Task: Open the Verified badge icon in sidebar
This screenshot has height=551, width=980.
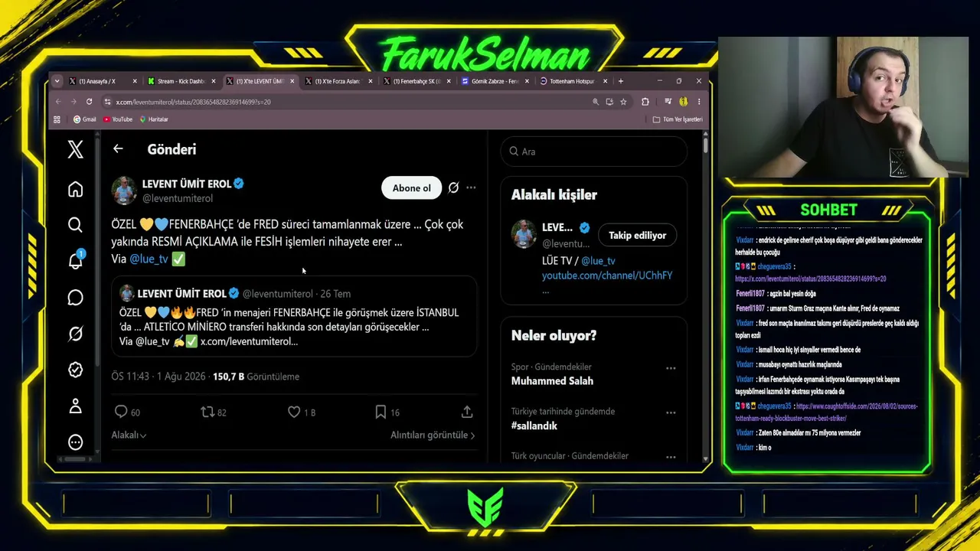Action: 75,370
